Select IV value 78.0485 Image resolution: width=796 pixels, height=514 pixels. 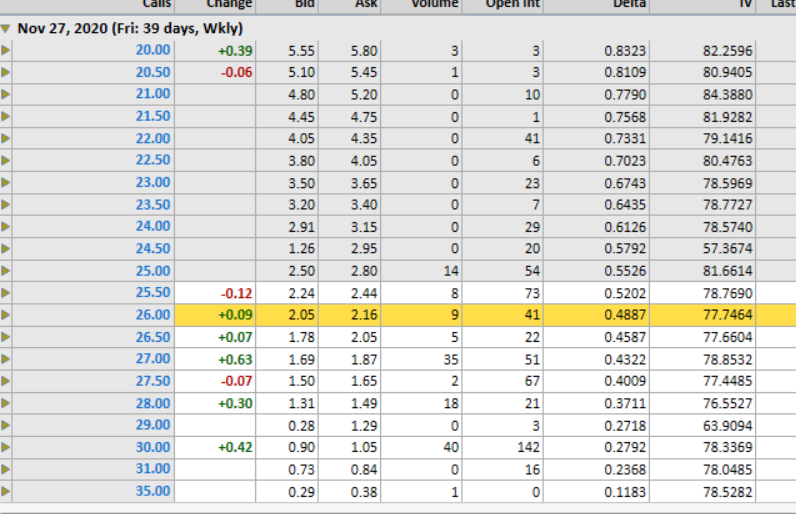click(x=727, y=470)
